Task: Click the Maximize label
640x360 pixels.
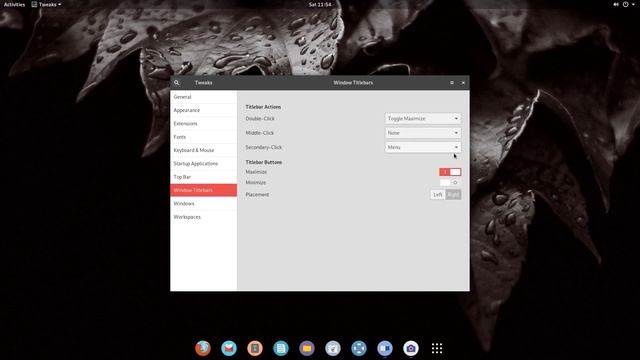Action: point(256,172)
